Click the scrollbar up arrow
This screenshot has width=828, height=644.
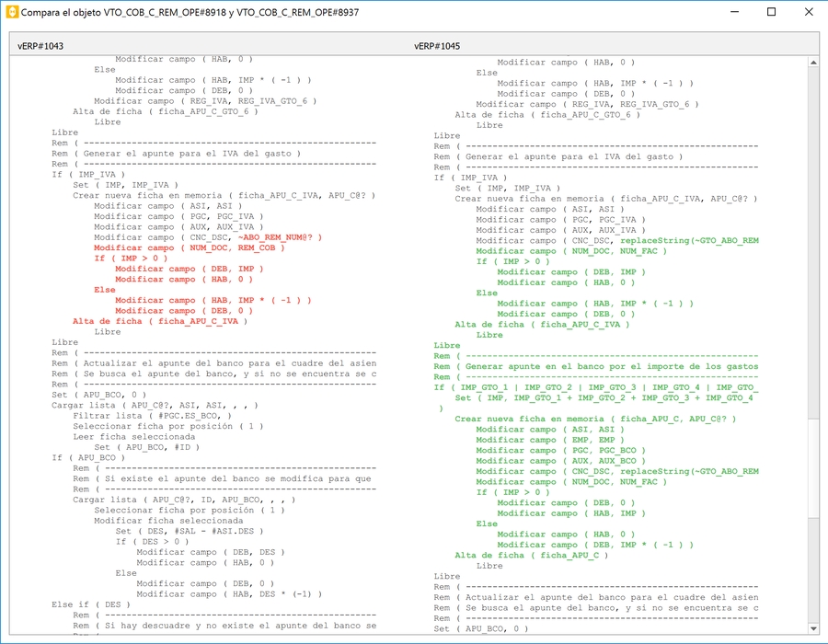(812, 63)
